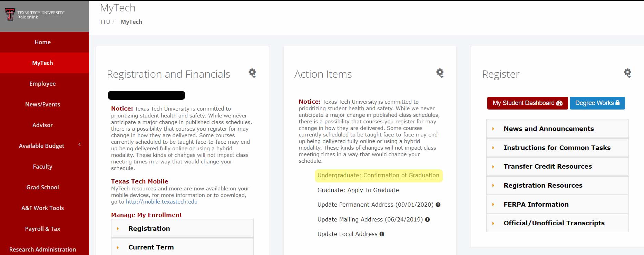
Task: Click the News and Announcements title
Action: pos(549,129)
